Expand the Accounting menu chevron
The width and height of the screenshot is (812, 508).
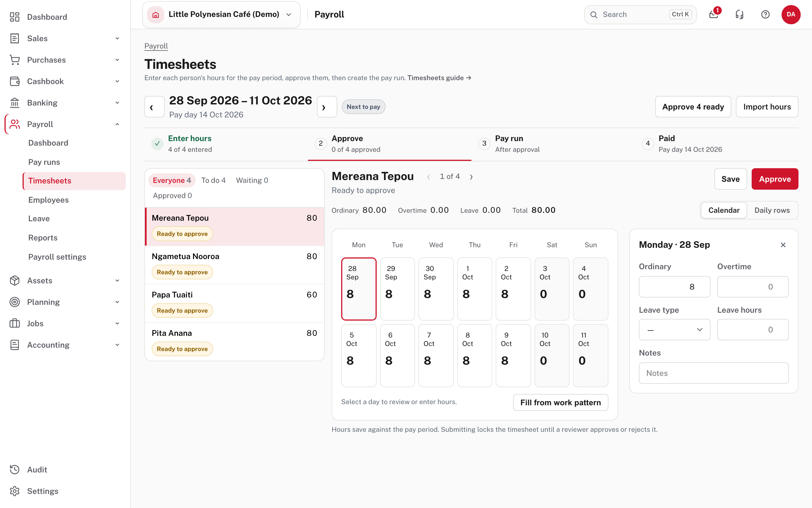(118, 345)
